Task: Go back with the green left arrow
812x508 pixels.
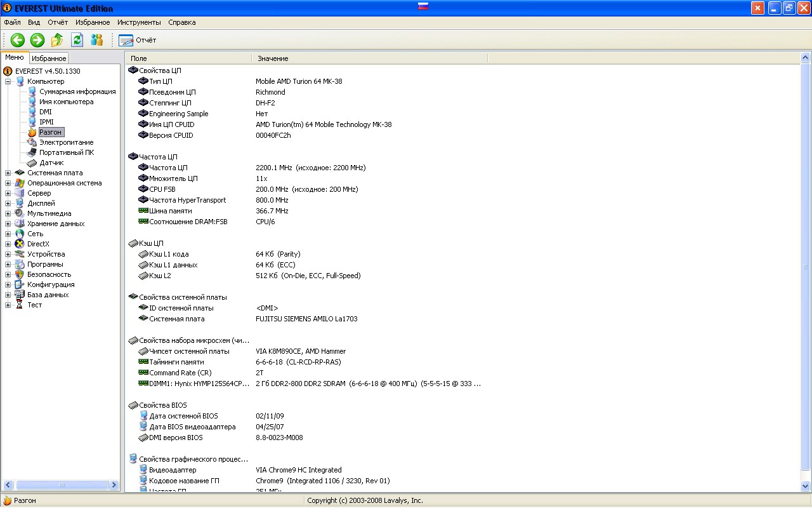Action: (x=18, y=40)
